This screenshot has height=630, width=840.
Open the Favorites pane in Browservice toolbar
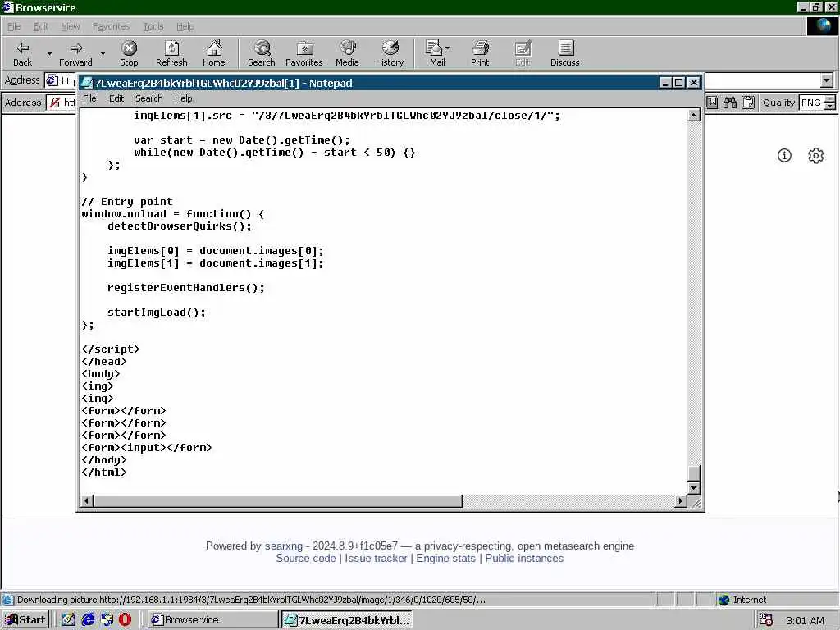(x=304, y=53)
